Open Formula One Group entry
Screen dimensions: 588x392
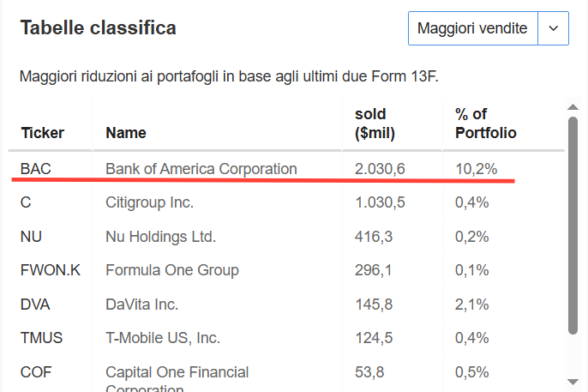point(172,270)
